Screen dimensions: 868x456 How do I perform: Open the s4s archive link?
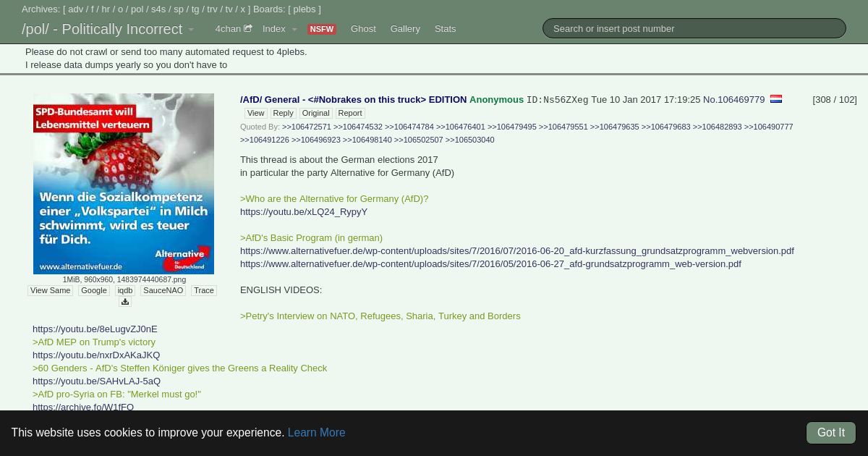click(158, 9)
